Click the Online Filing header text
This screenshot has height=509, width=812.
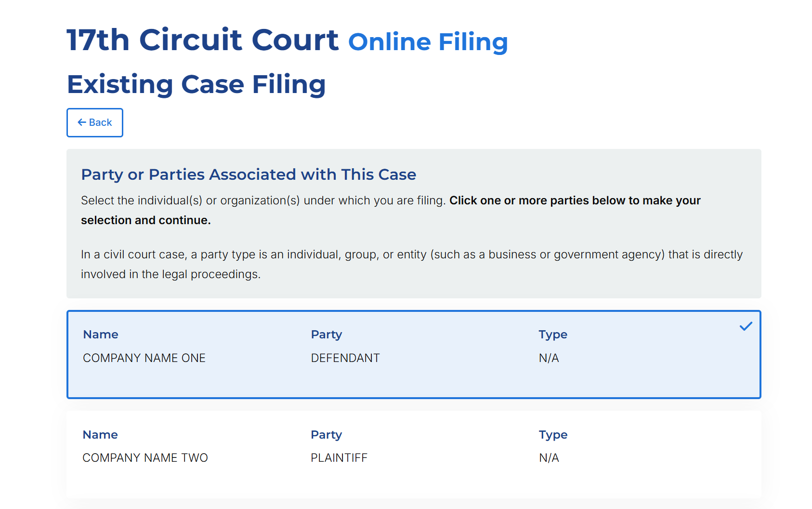[428, 41]
